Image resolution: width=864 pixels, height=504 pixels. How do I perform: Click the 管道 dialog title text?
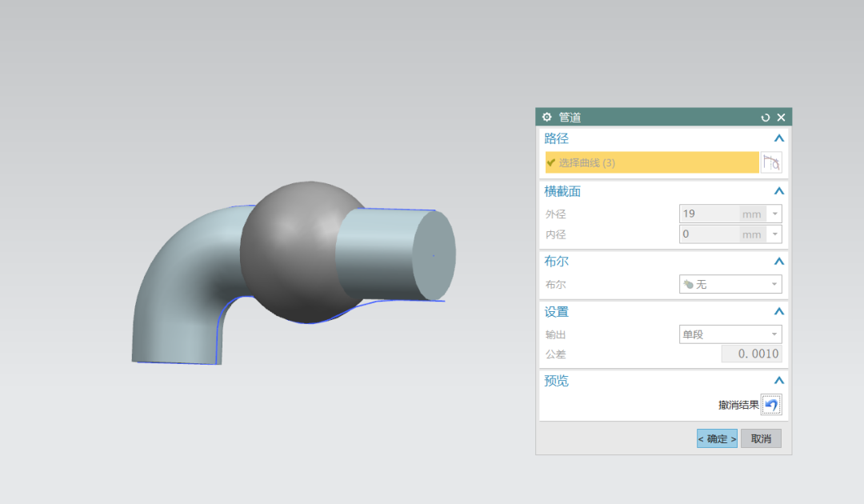pos(570,118)
